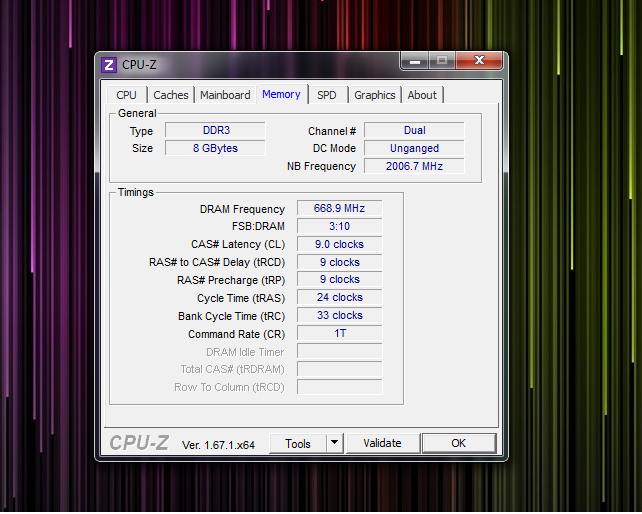Close the CPU-Z window
Screen dimensions: 642x514
coord(479,61)
